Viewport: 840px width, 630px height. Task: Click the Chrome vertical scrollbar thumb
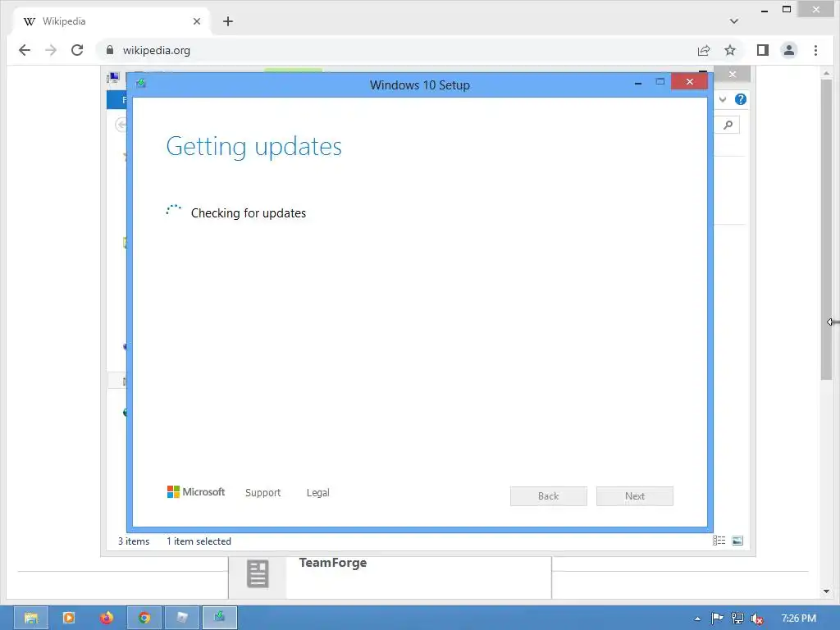(x=826, y=230)
